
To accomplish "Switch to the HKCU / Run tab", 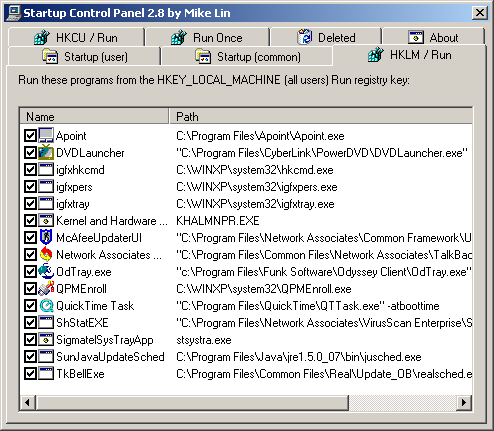I will (x=76, y=37).
